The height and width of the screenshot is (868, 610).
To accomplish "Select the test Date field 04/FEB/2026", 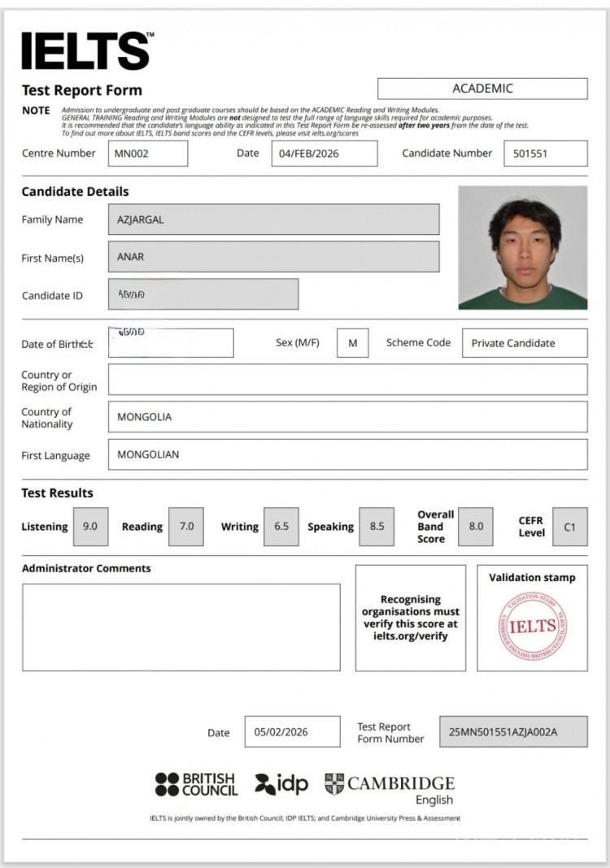I will click(x=324, y=154).
